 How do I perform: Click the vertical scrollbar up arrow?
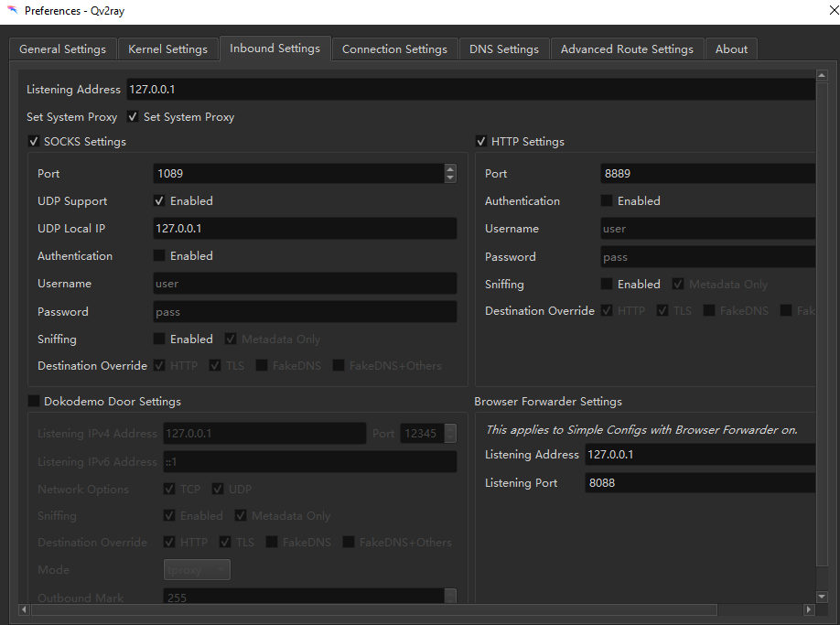822,76
